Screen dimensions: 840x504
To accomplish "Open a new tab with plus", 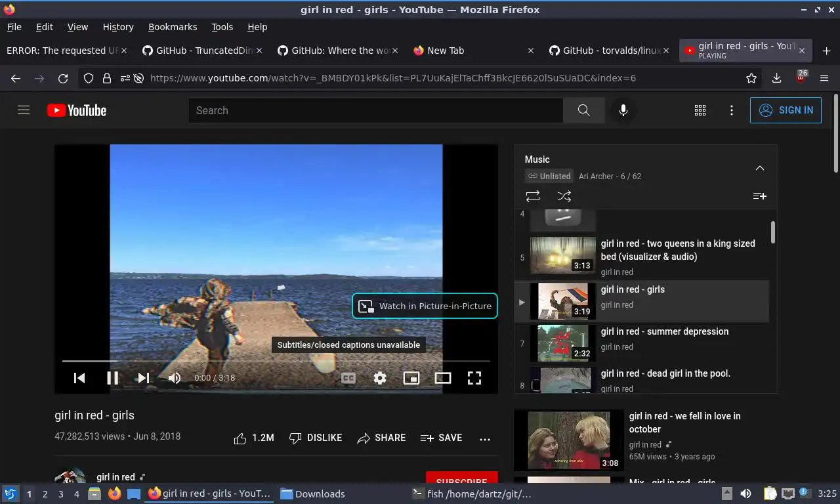I will pyautogui.click(x=826, y=51).
